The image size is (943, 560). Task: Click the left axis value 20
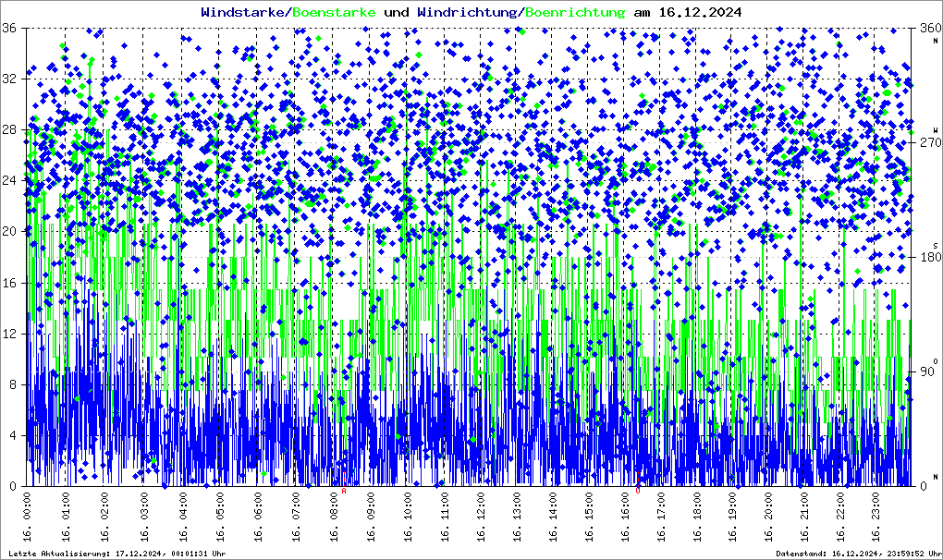(9, 231)
